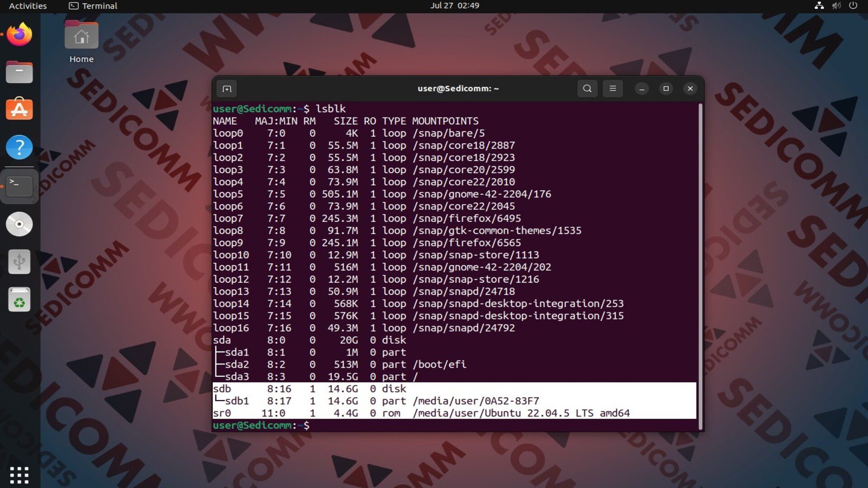Open Firefox from the dock

click(19, 34)
